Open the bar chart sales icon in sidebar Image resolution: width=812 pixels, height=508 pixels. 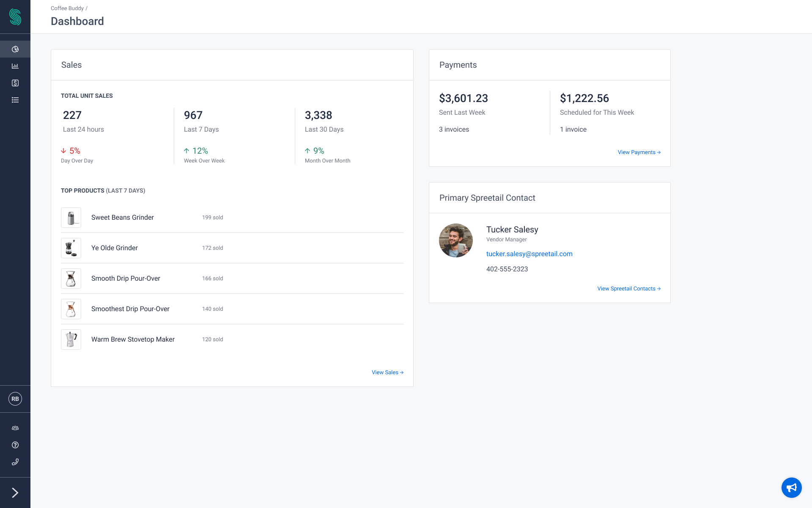tap(15, 66)
